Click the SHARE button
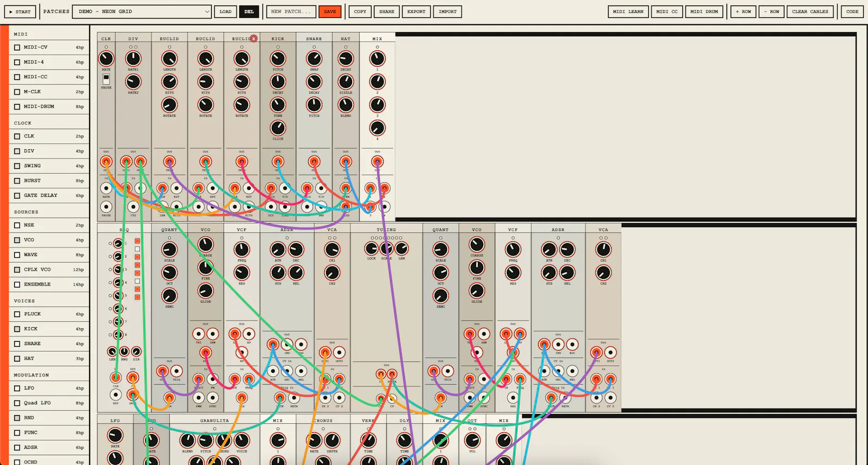Viewport: 868px width, 465px height. [387, 11]
